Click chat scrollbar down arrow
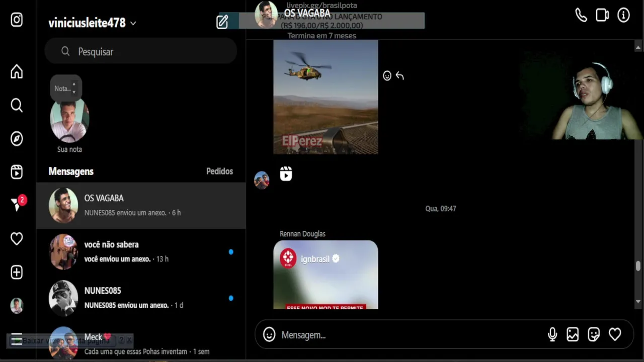Screen dimensions: 644x362 pos(638,302)
